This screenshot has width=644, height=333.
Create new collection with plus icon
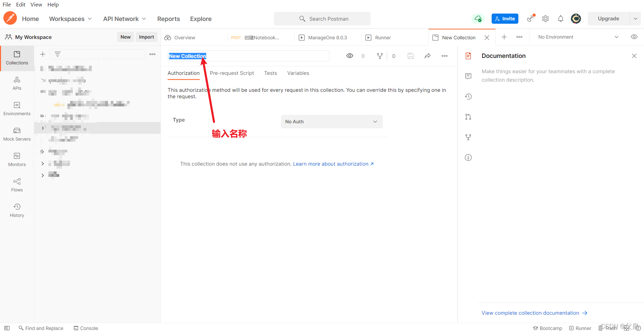click(43, 54)
